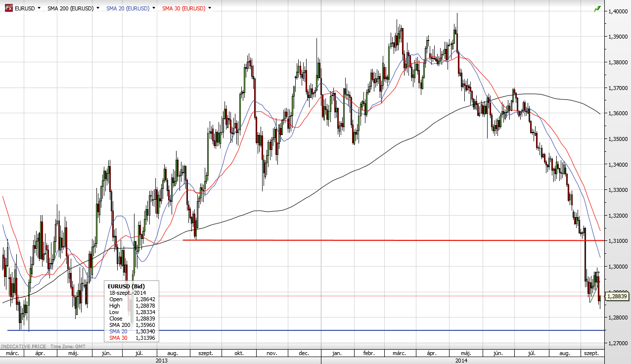Click the green arrow icon at top right
This screenshot has width=631, height=364.
pos(597,8)
